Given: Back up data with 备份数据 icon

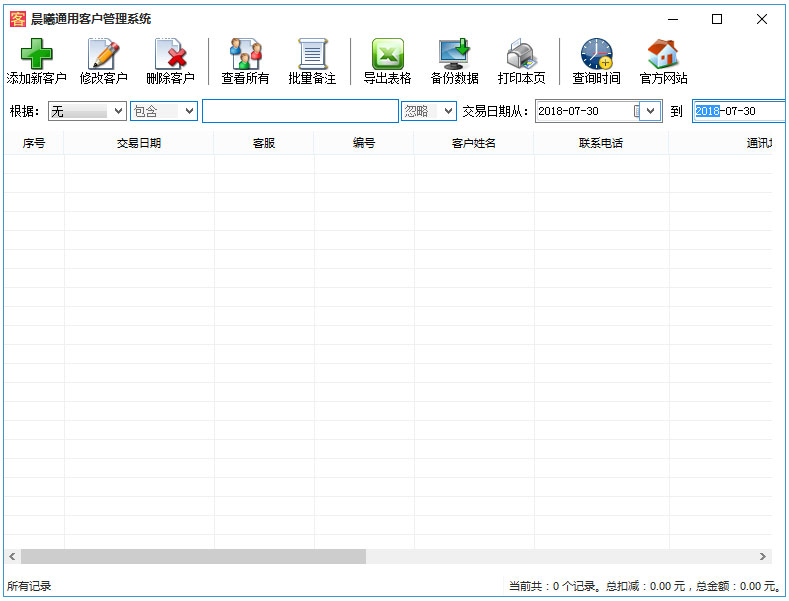Looking at the screenshot, I should 454,61.
